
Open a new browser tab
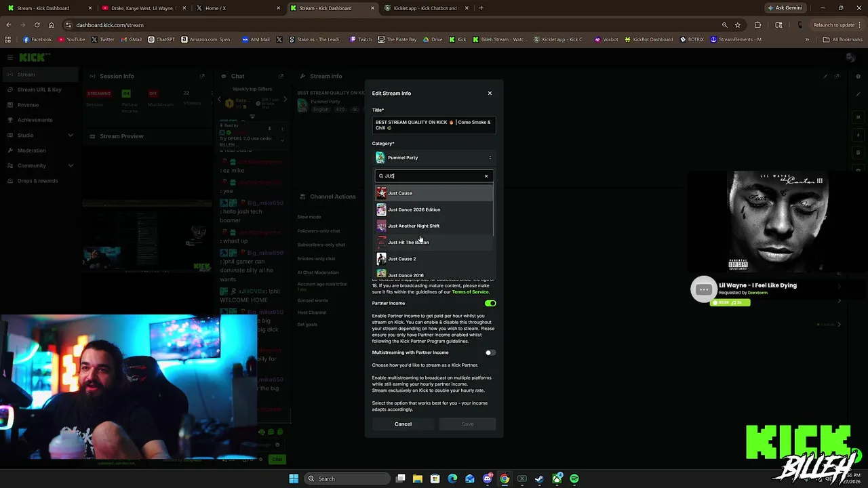click(481, 8)
